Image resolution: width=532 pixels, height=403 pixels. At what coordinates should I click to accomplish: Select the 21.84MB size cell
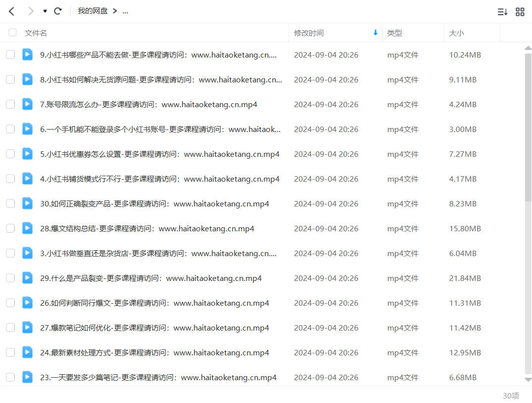[465, 278]
